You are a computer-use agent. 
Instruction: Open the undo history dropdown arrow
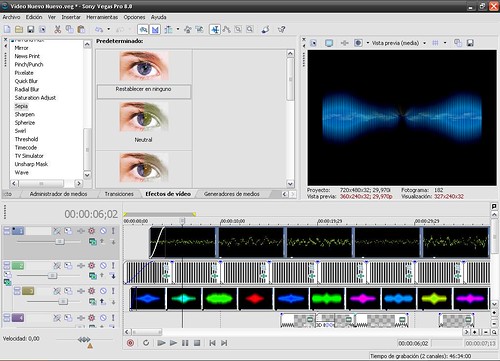click(109, 29)
